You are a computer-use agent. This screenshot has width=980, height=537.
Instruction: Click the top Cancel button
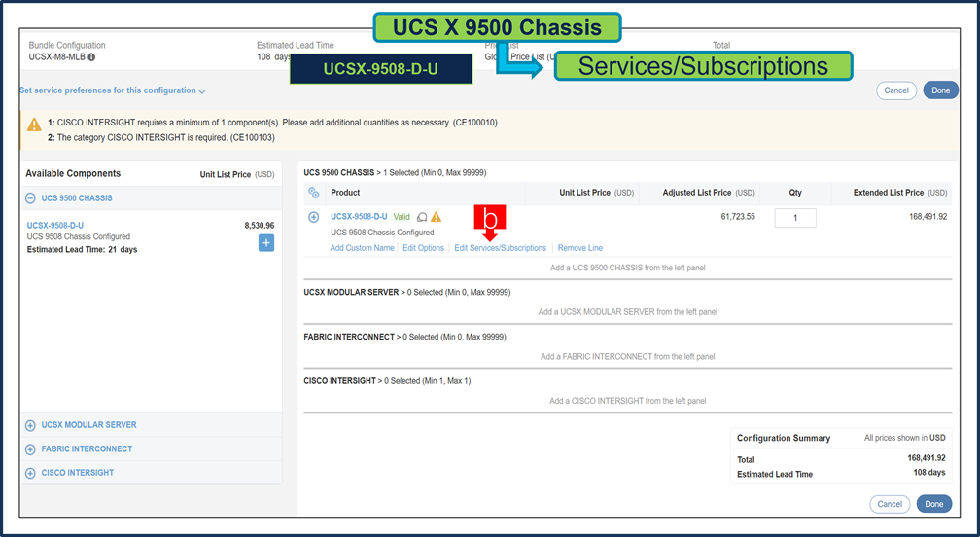[896, 90]
